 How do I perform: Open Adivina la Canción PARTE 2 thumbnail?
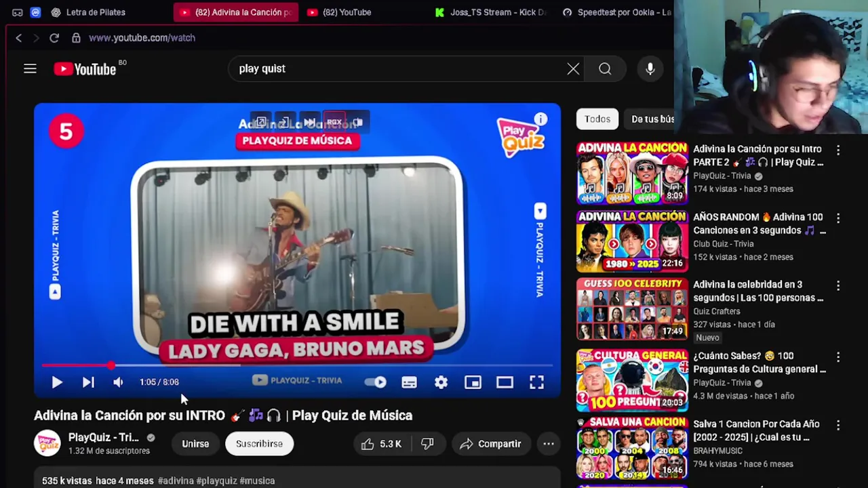(x=632, y=173)
